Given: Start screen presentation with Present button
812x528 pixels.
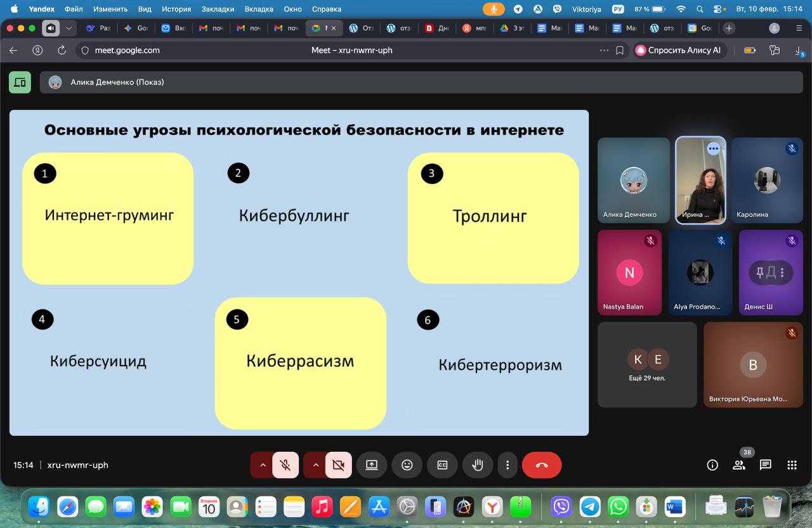Looking at the screenshot, I should [372, 465].
